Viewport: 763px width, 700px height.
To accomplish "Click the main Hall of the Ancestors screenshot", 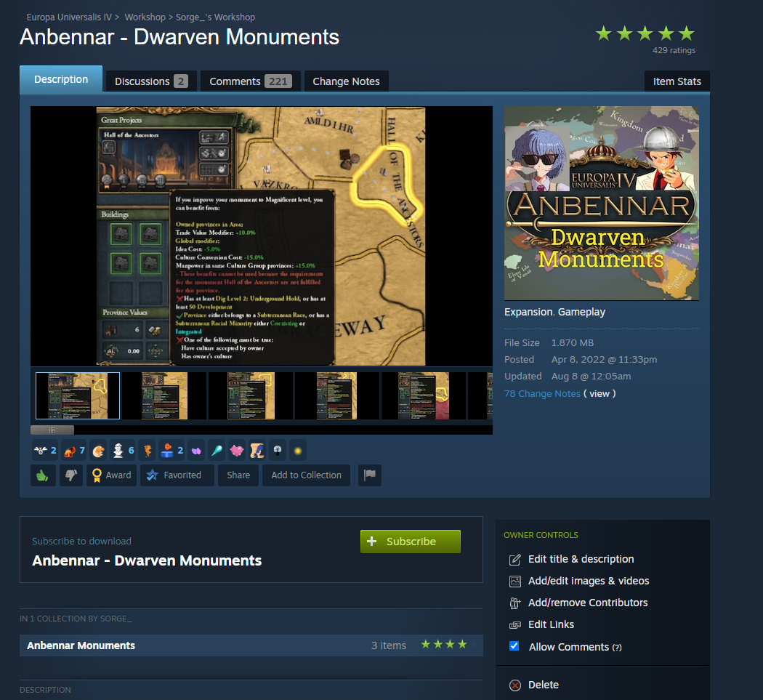I will click(262, 236).
